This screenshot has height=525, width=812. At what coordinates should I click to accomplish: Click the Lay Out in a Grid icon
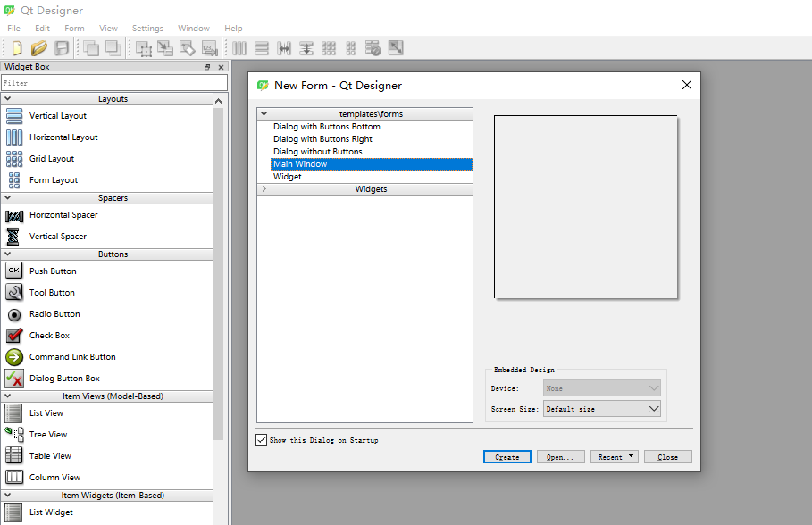tap(329, 48)
